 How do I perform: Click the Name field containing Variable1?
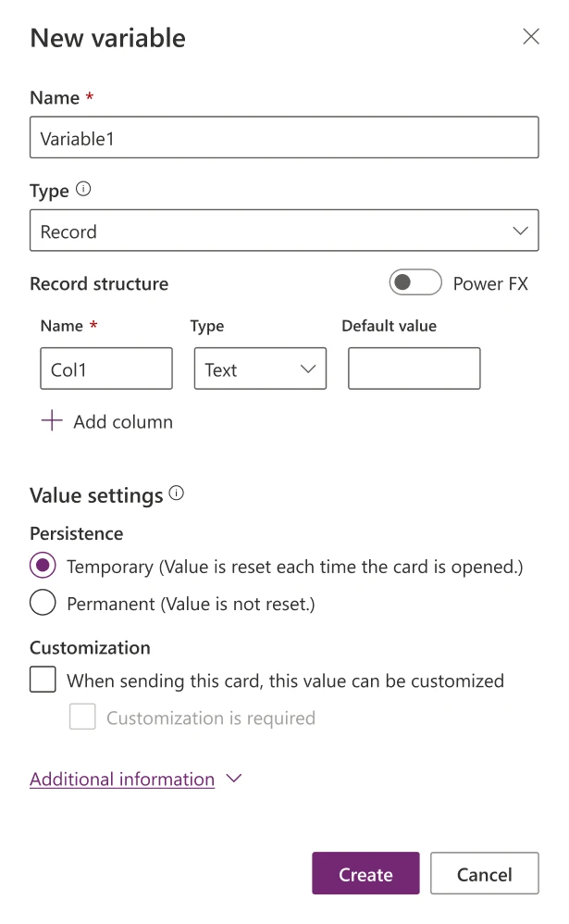[x=284, y=136]
